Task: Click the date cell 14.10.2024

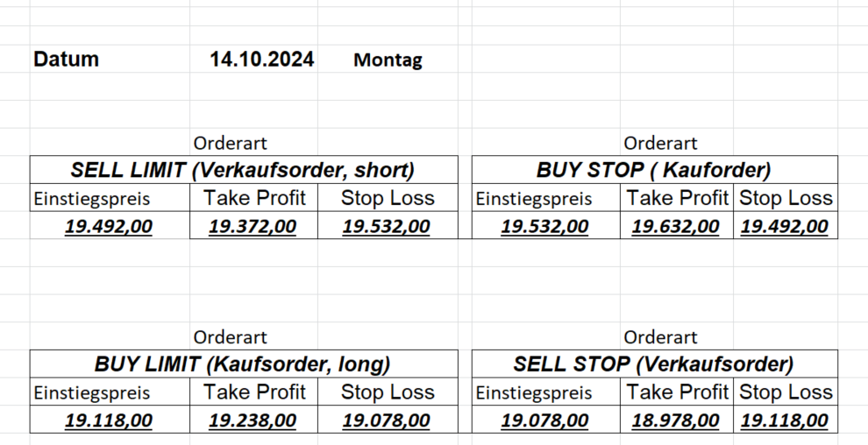Action: (x=262, y=60)
